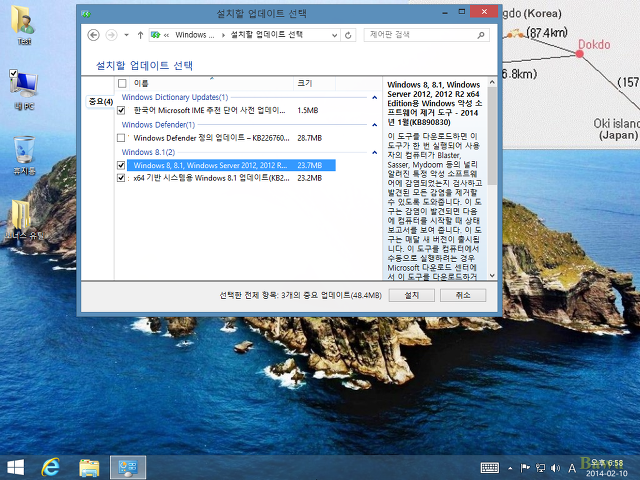This screenshot has width=640, height=480.
Task: Select the 내 PC desktop icon
Action: point(24,90)
